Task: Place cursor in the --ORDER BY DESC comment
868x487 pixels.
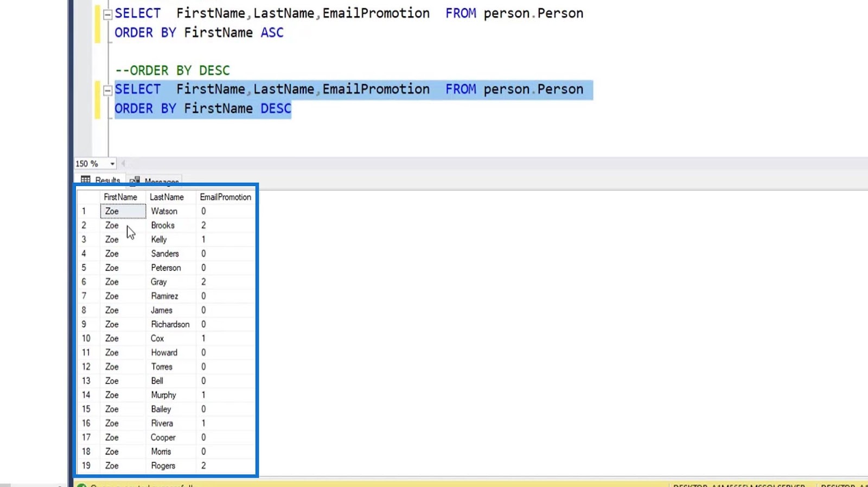Action: [x=173, y=71]
